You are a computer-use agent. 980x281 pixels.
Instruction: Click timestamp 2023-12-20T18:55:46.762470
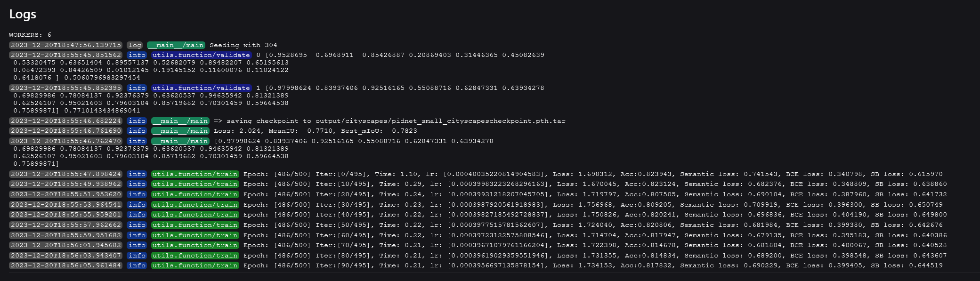click(x=66, y=141)
